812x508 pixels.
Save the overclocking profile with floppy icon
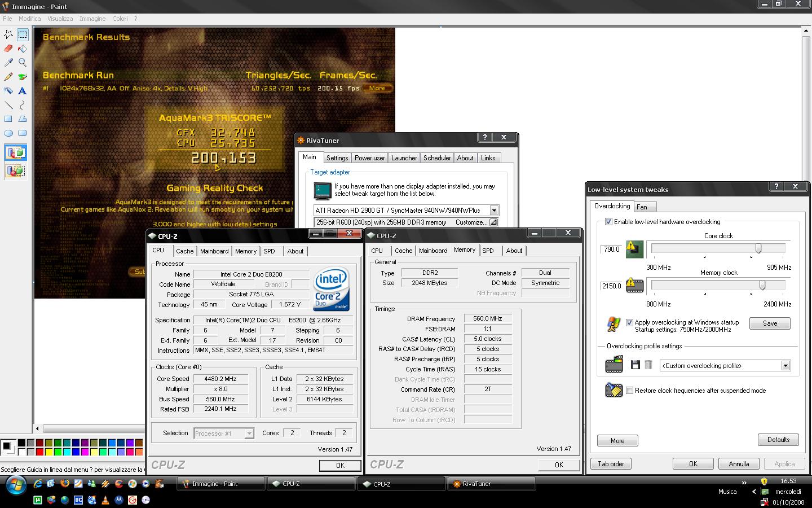click(636, 365)
